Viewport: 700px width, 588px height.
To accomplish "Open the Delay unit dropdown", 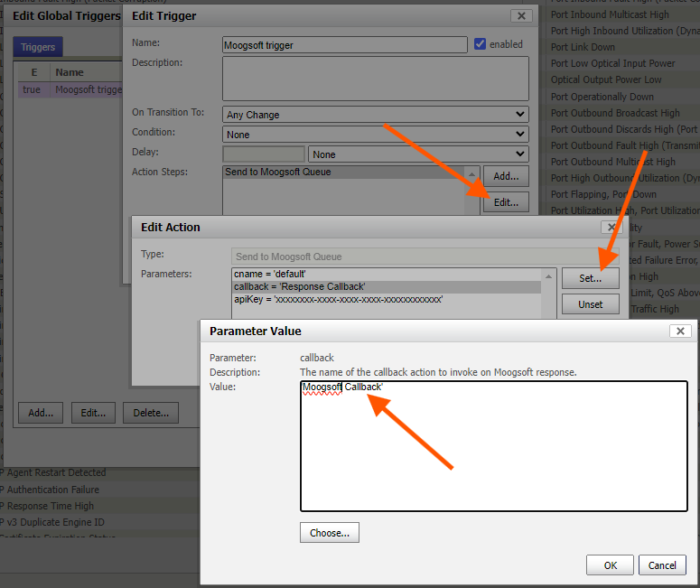I will click(418, 154).
